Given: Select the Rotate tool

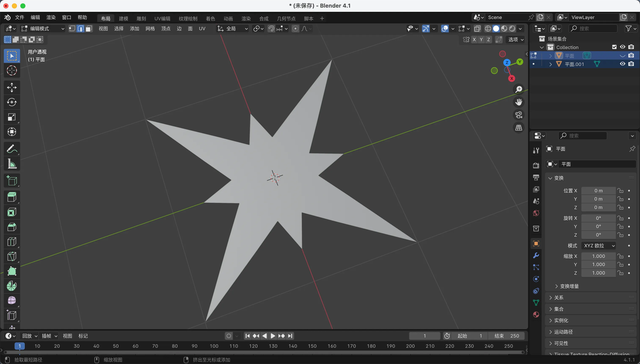Looking at the screenshot, I should pyautogui.click(x=11, y=102).
